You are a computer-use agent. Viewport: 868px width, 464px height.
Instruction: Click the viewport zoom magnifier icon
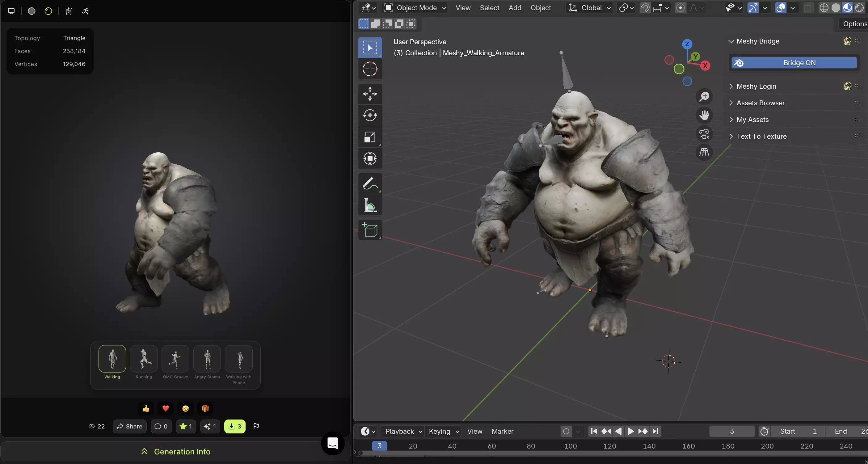[x=704, y=97]
